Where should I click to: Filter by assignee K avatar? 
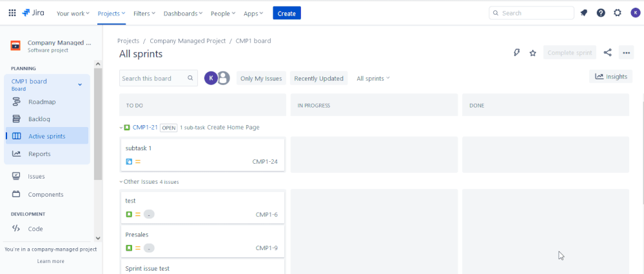211,78
